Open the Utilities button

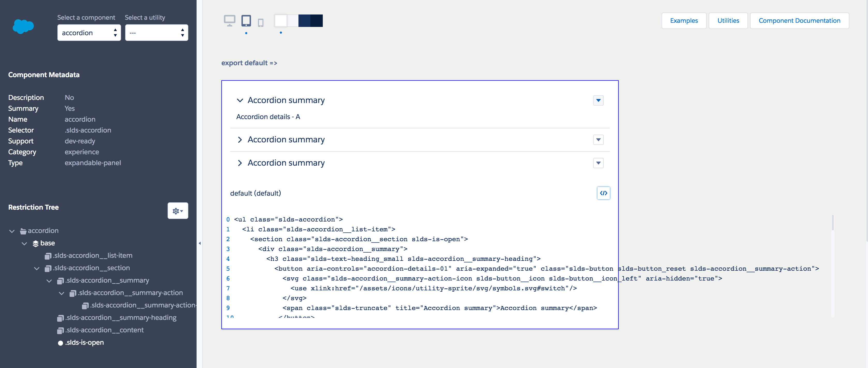click(x=728, y=21)
